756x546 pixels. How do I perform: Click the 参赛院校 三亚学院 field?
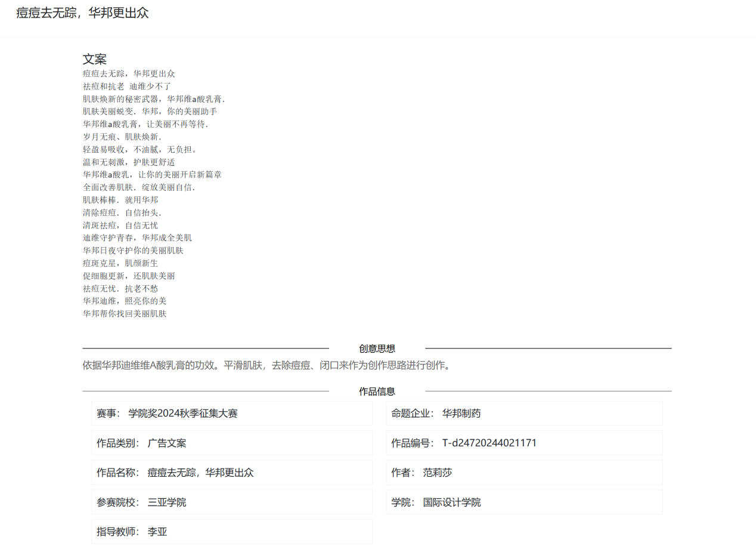tap(231, 502)
